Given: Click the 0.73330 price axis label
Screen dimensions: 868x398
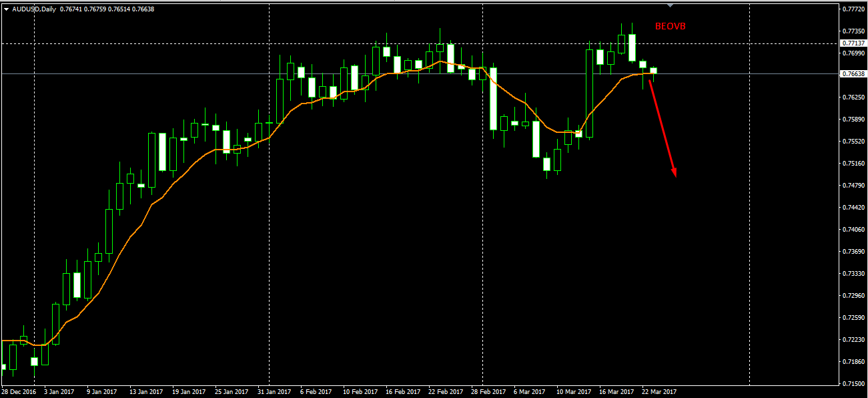Looking at the screenshot, I should [854, 274].
